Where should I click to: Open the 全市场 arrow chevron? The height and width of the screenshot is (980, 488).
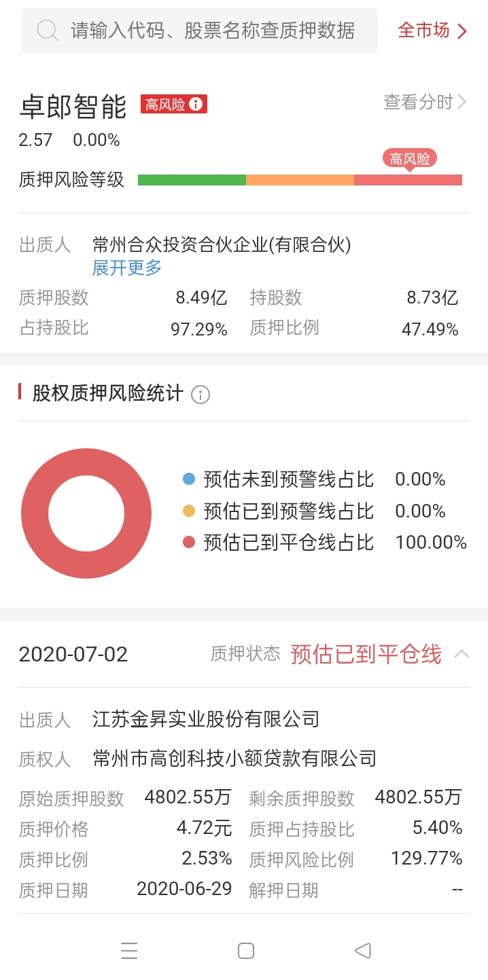[462, 31]
